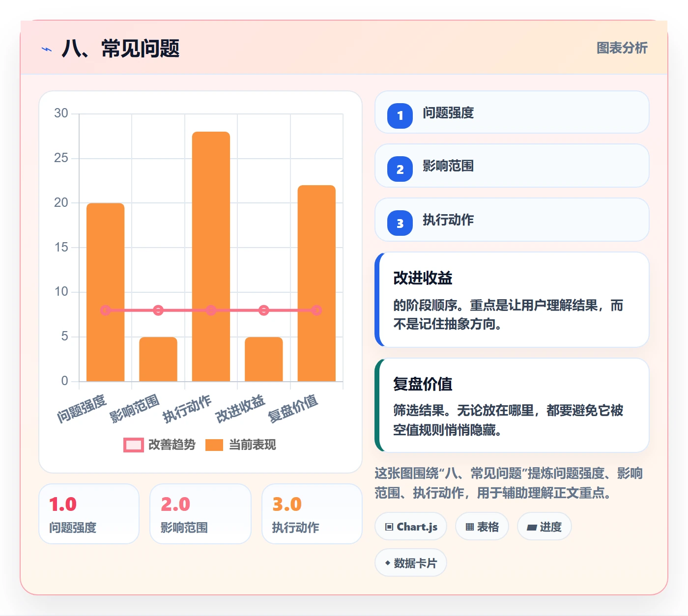Open the 2.0 影响范围 stat card
Viewport: 688px width, 616px height.
(201, 514)
